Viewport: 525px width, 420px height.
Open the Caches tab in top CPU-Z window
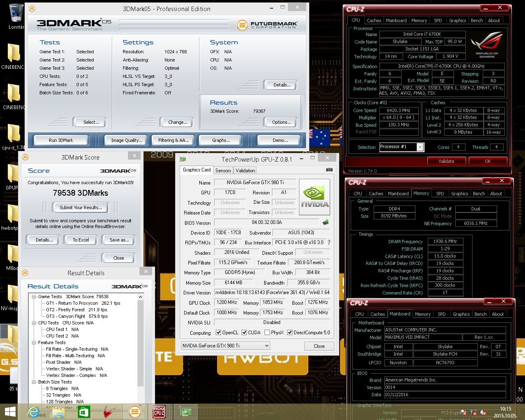click(x=374, y=20)
